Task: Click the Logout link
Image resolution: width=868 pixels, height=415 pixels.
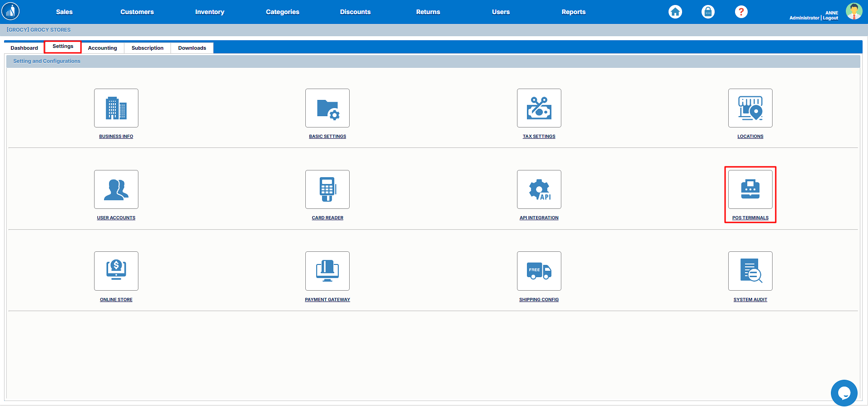Action: tap(830, 18)
